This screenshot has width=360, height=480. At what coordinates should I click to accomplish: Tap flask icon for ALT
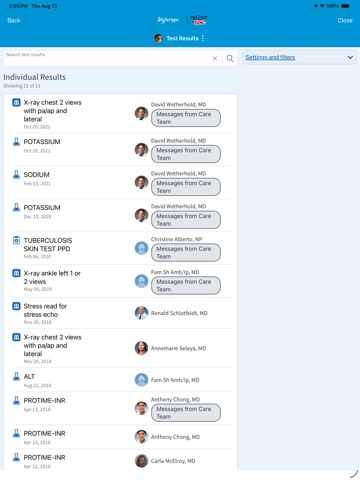(x=16, y=376)
